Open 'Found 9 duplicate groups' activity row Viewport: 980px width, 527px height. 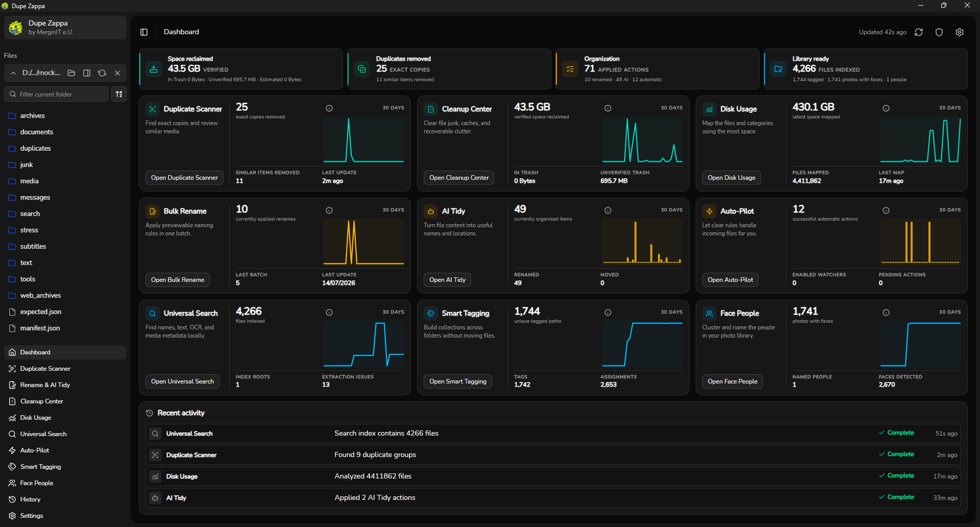point(553,455)
